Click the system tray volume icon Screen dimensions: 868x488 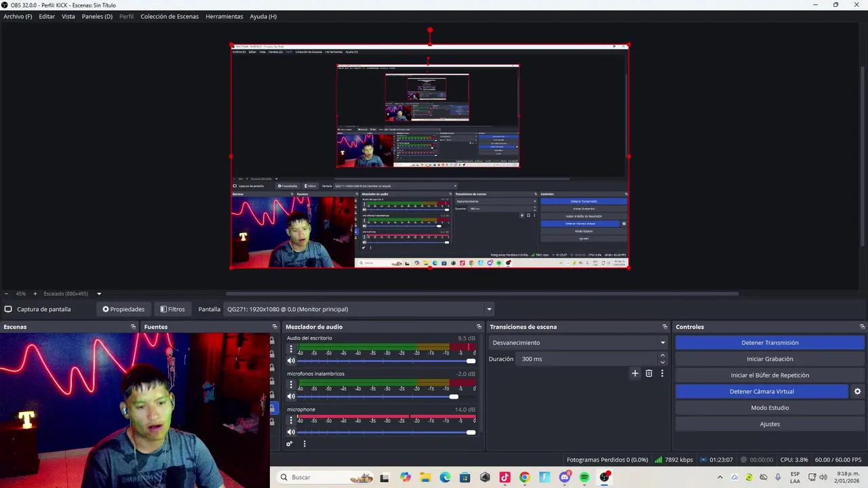click(x=823, y=477)
